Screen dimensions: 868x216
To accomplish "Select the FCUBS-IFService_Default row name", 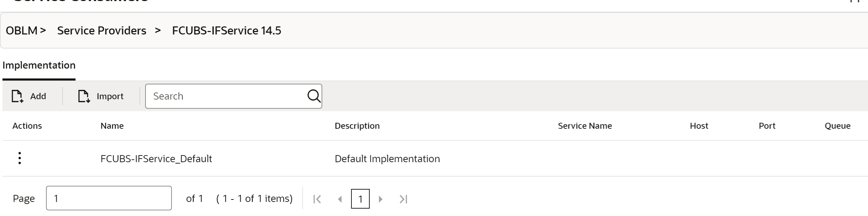I will (156, 159).
